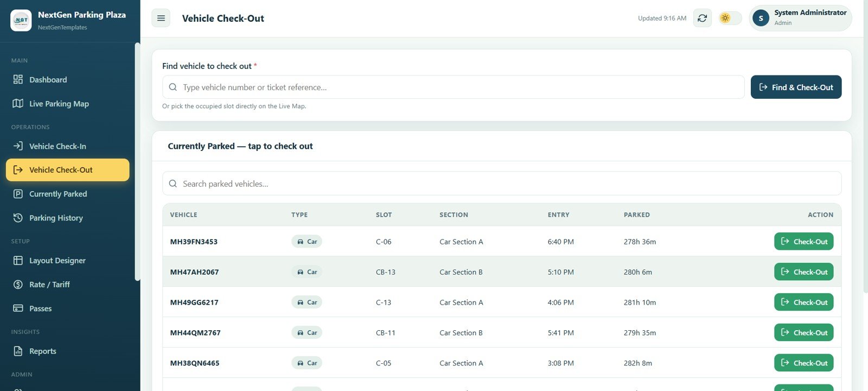The width and height of the screenshot is (868, 391).
Task: Open Passes page
Action: point(67,308)
